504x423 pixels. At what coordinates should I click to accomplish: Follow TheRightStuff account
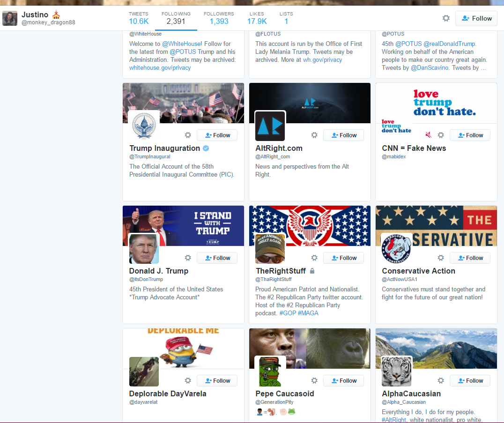(343, 258)
